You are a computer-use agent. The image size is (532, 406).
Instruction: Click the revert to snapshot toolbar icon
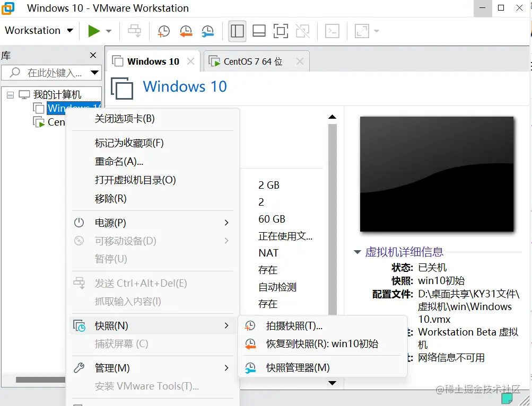[186, 31]
